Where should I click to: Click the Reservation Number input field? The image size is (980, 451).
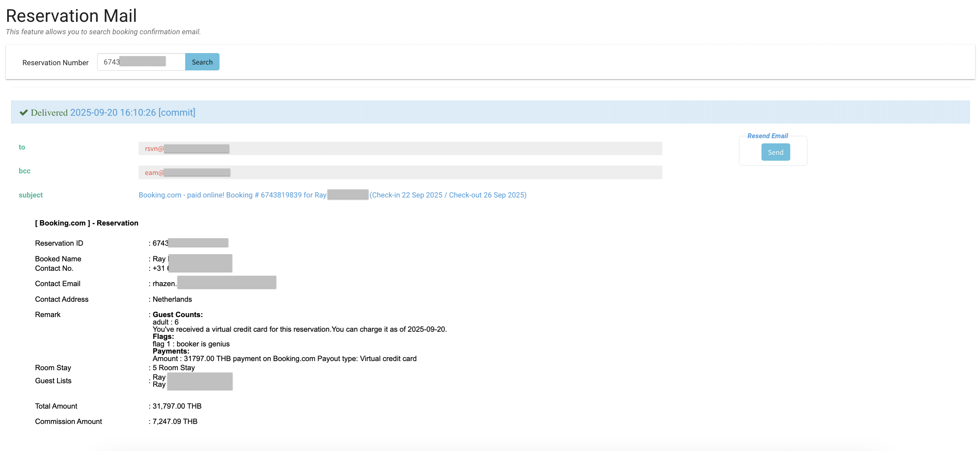[x=141, y=62]
